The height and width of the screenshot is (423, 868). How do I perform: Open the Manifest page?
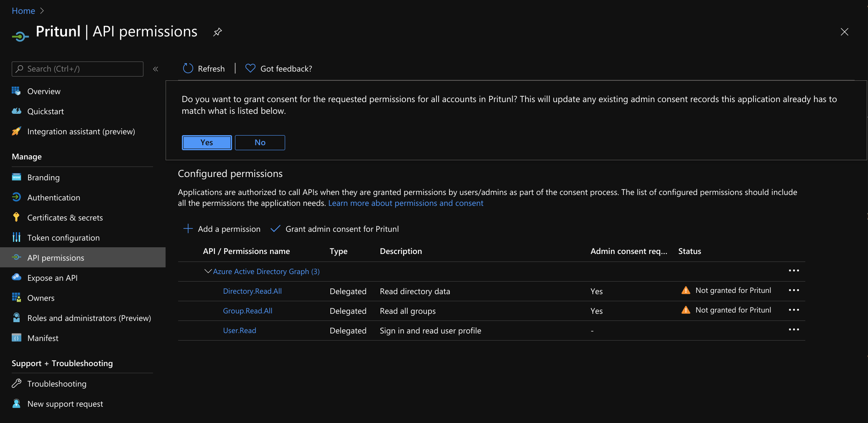[x=43, y=338]
